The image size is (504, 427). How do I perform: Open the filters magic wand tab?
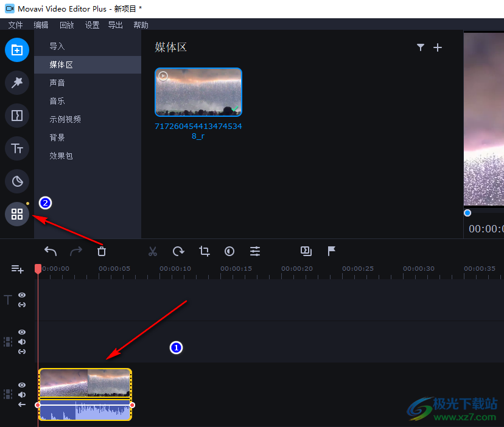[17, 83]
